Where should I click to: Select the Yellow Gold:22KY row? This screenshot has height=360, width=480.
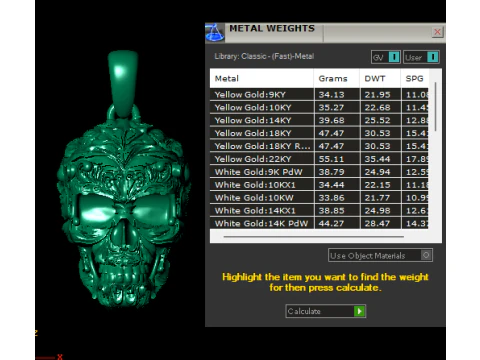coord(319,159)
